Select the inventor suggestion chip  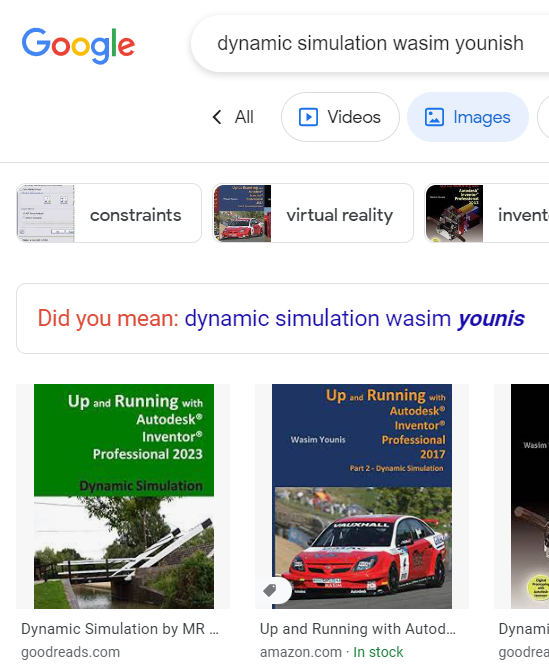[x=487, y=213]
